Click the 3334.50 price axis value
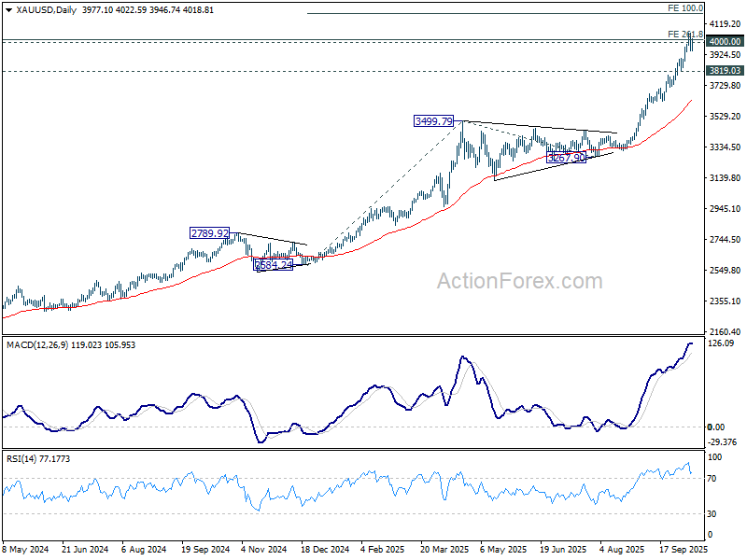 point(725,147)
